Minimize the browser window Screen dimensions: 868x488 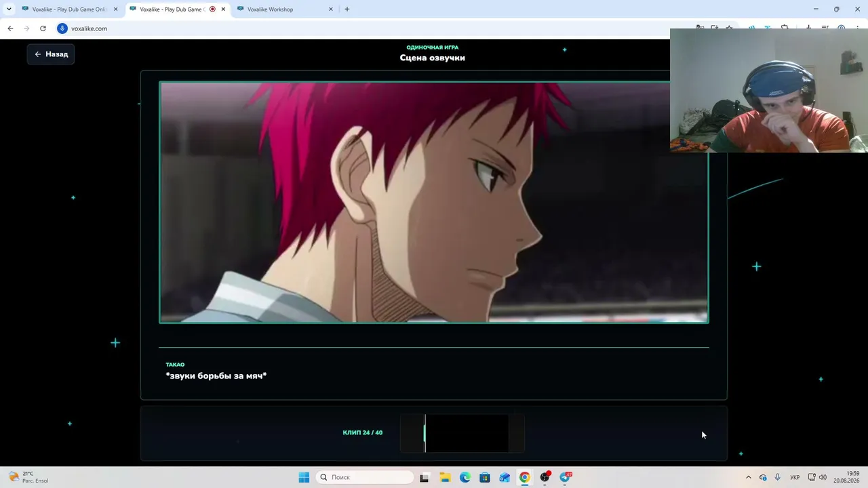click(816, 9)
